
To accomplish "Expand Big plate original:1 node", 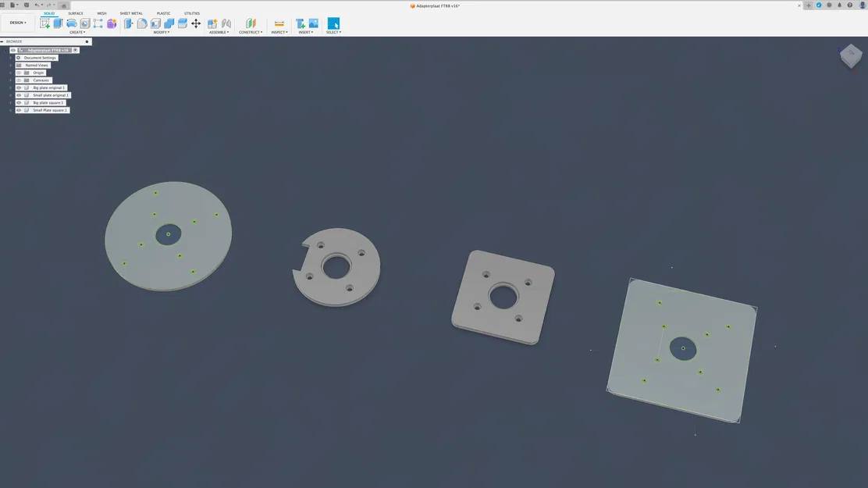I will coord(10,87).
